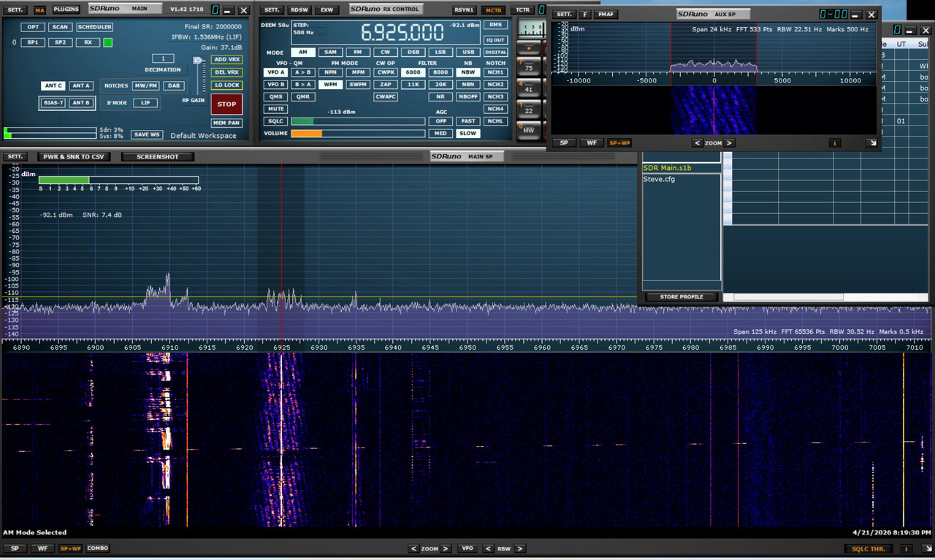Image resolution: width=935 pixels, height=560 pixels.
Task: Increase RBW using the '>' arrow
Action: point(520,548)
